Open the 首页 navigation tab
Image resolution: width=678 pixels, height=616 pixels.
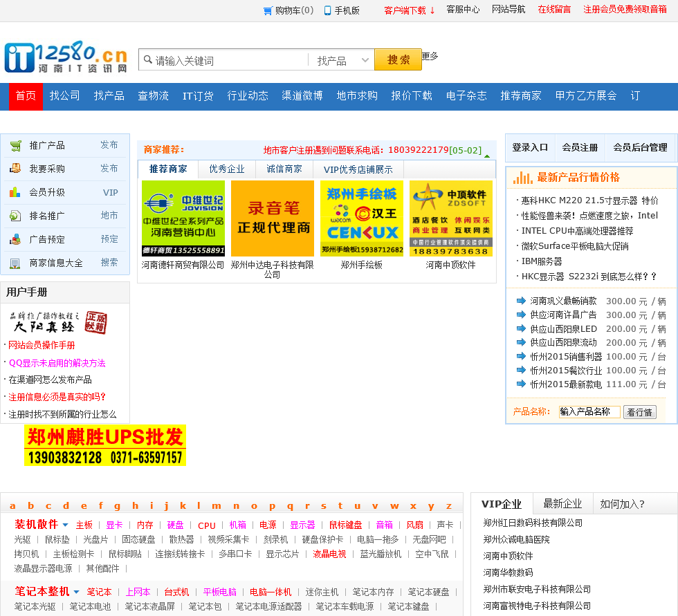point(26,96)
